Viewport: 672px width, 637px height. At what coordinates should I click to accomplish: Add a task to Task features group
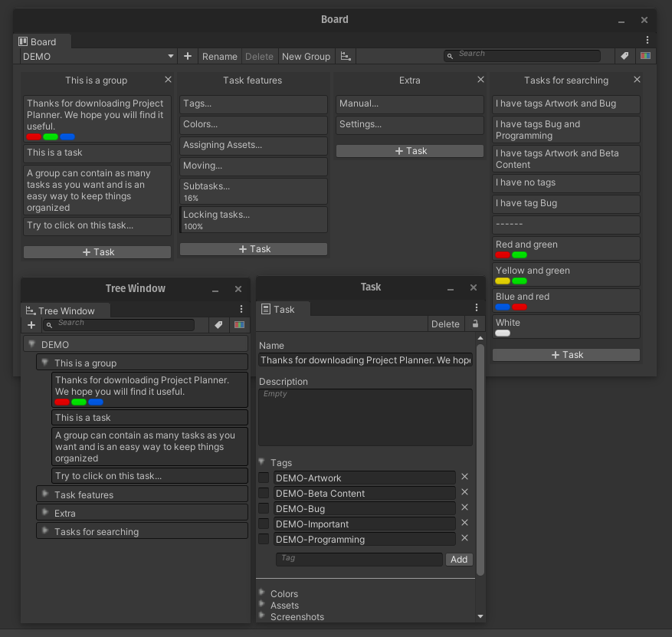click(254, 249)
